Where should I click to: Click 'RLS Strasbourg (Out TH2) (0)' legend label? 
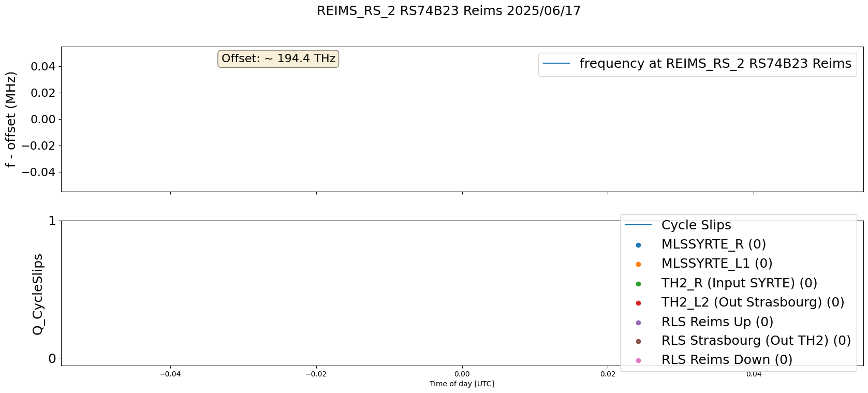pos(756,341)
